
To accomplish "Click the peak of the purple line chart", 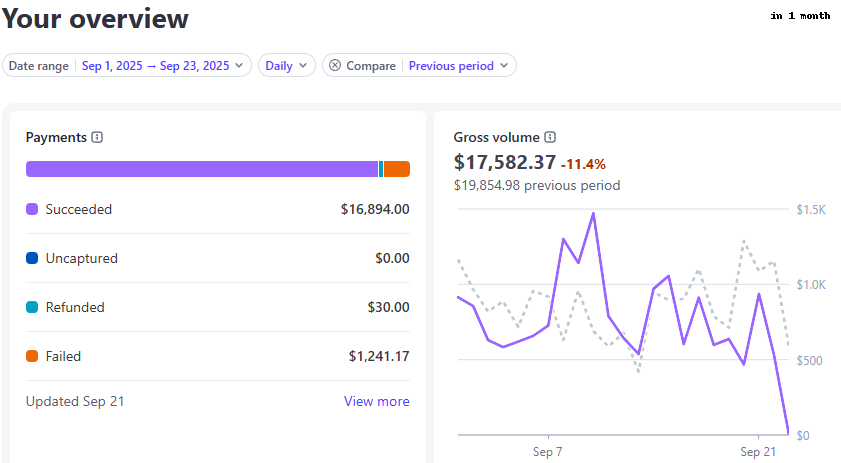I will click(x=593, y=213).
